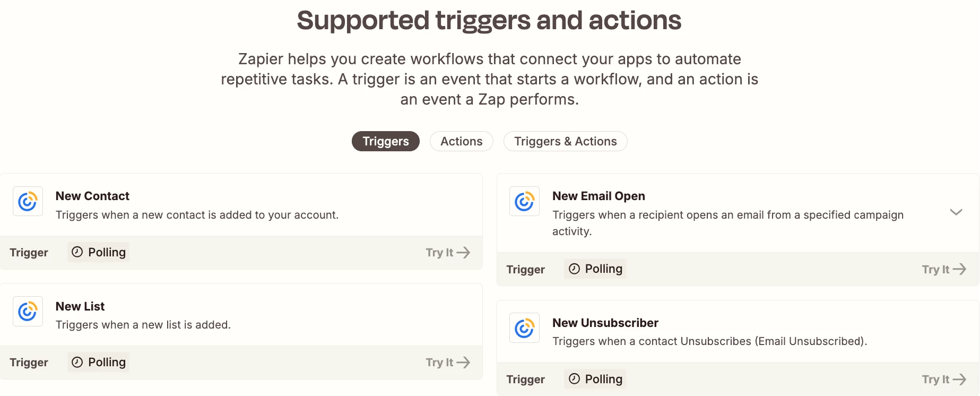980x396 pixels.
Task: Click the app logo beside New Email Open
Action: [x=524, y=201]
